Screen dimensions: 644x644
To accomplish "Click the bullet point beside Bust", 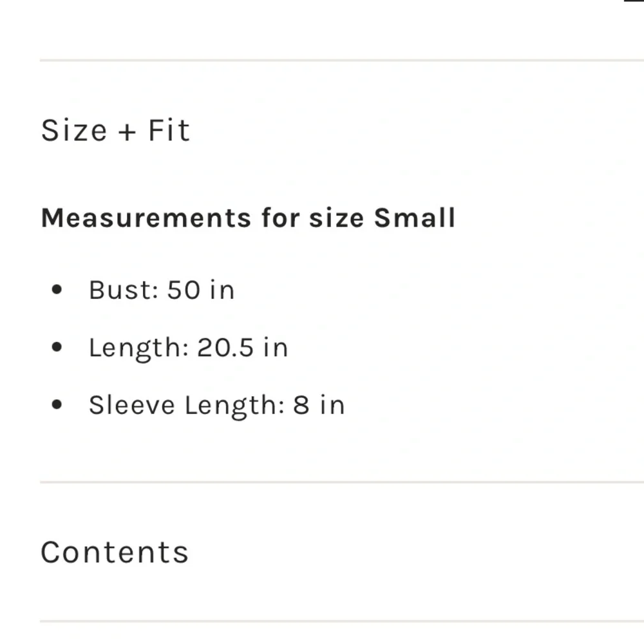I will (x=57, y=290).
